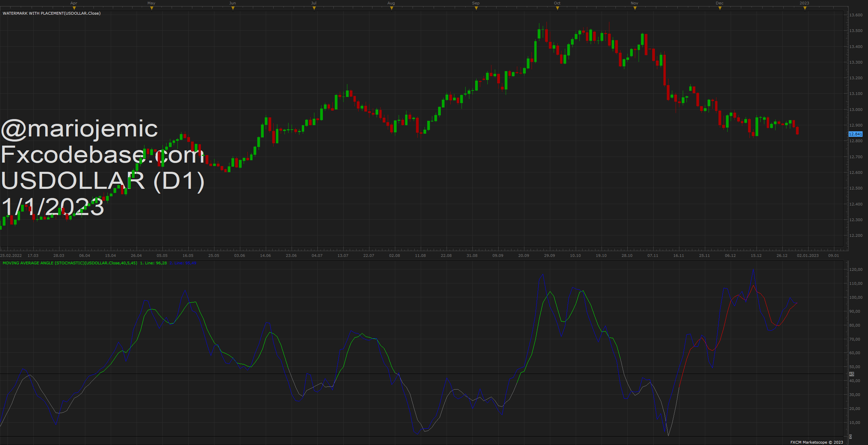Click the '1. Line: 96,28' value
Image resolution: width=868 pixels, height=445 pixels.
(x=153, y=263)
